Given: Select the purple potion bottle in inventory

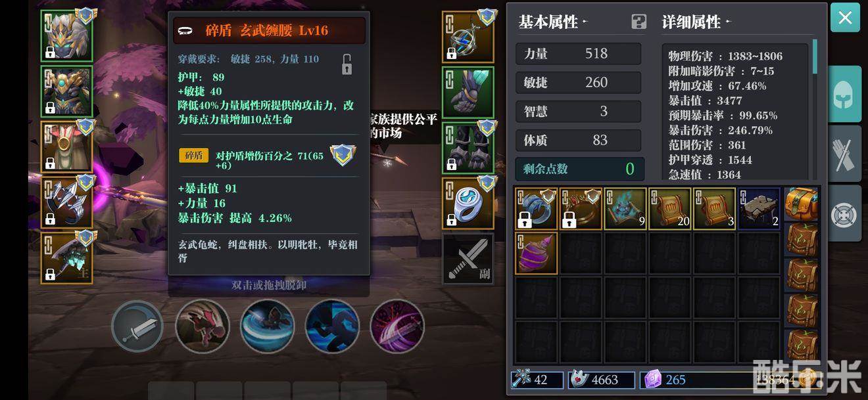Looking at the screenshot, I should click(536, 252).
